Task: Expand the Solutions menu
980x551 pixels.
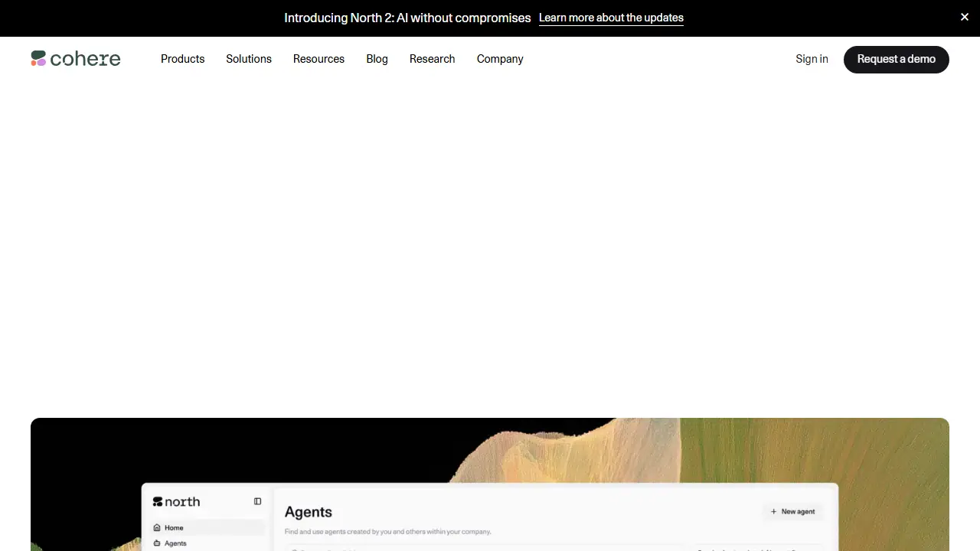Action: 249,59
